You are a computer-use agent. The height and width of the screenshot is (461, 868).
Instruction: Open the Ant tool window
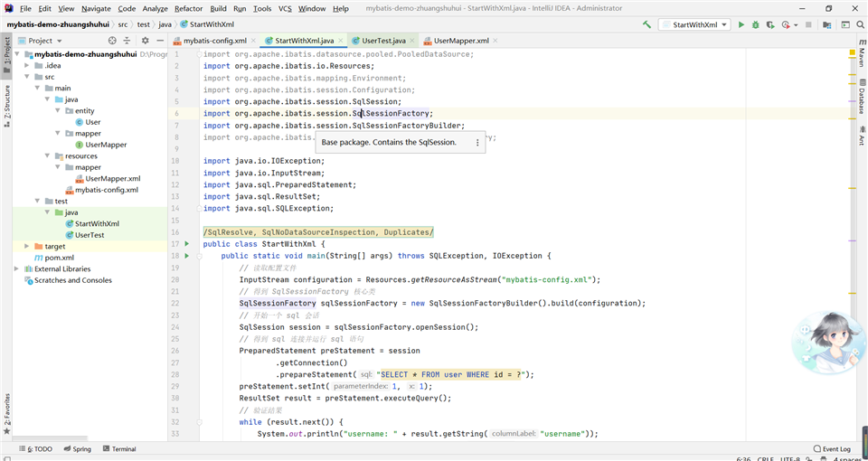click(x=862, y=136)
